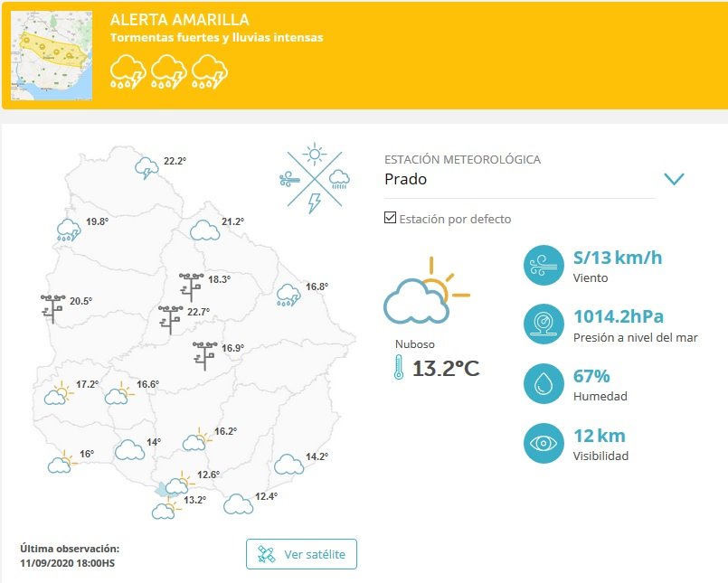Expand the weather station dropdown arrow
Viewport: 728px width, 583px height.
click(x=674, y=179)
